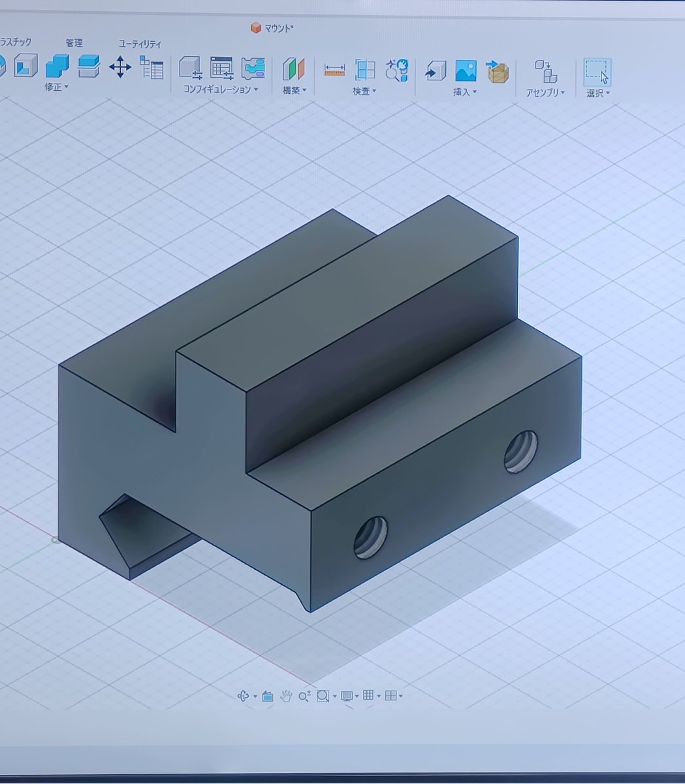Select the Shell tool icon
The width and height of the screenshot is (685, 784).
coord(25,65)
